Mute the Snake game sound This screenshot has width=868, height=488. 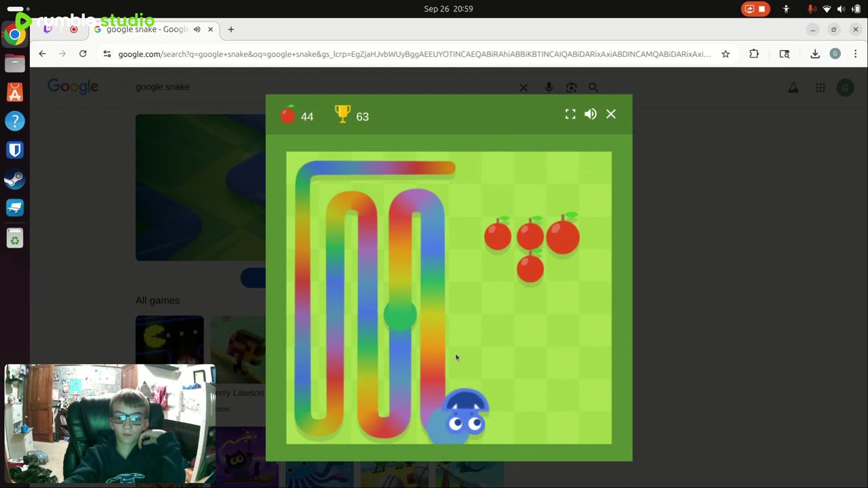coord(591,115)
